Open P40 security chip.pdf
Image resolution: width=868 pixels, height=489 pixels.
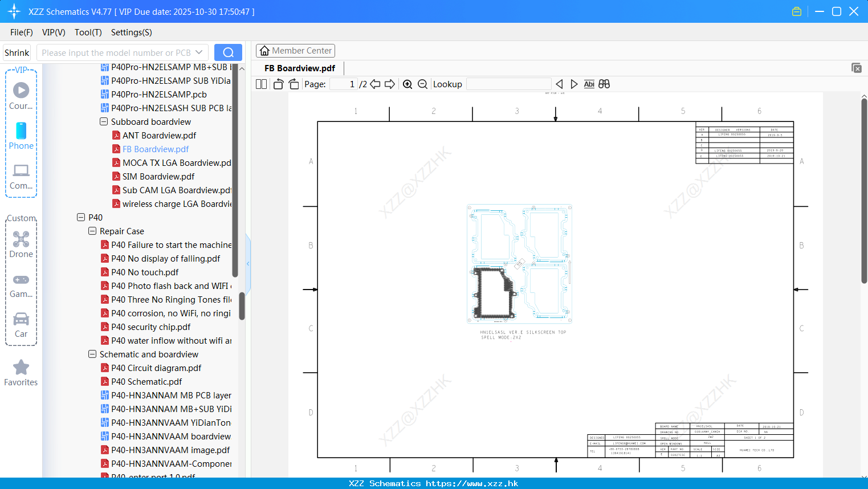[150, 327]
